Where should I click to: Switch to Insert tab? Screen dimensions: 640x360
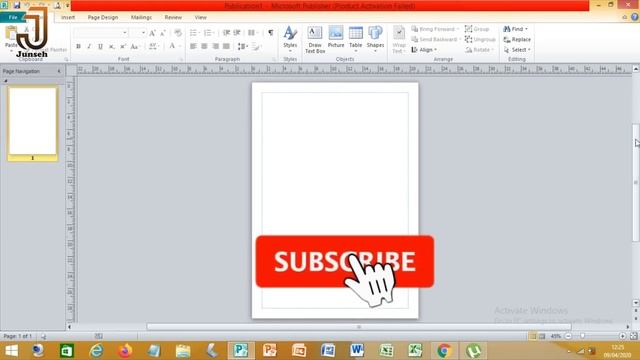click(x=68, y=18)
